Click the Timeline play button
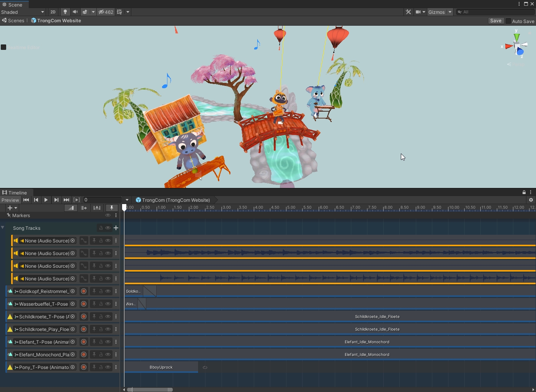Screen dimensions: 536x392 46,200
